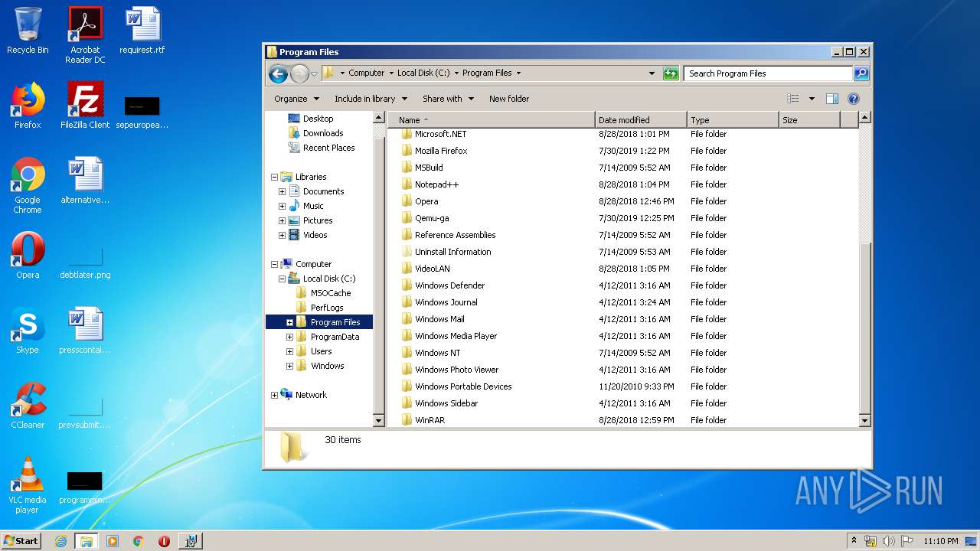Select Downloads in navigation pane

click(x=323, y=133)
